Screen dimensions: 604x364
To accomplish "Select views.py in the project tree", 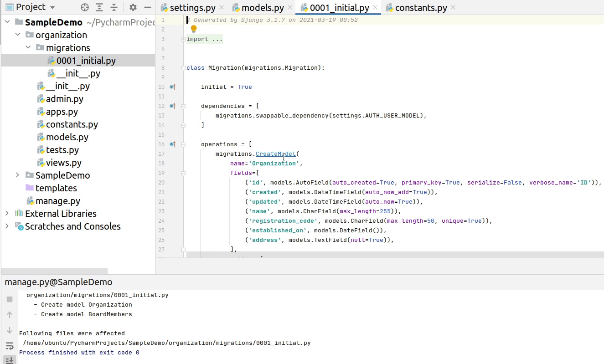I will (x=63, y=163).
